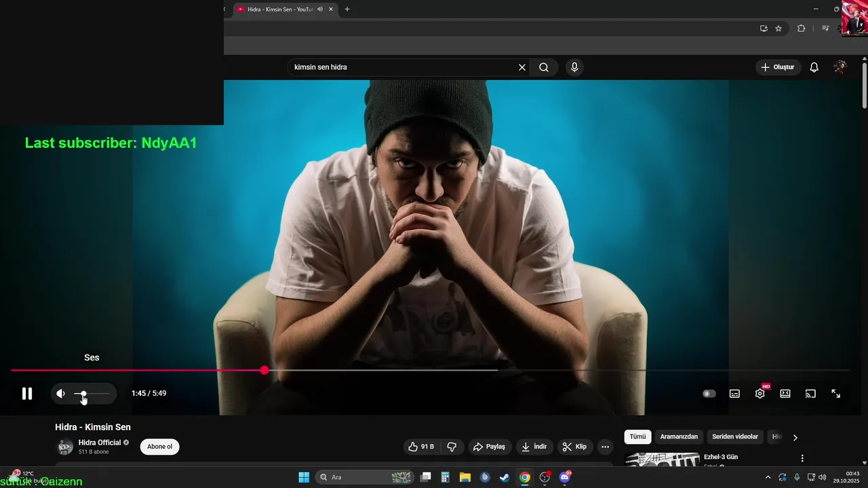The width and height of the screenshot is (868, 488).
Task: Open the system volume tray icon
Action: coord(823,477)
